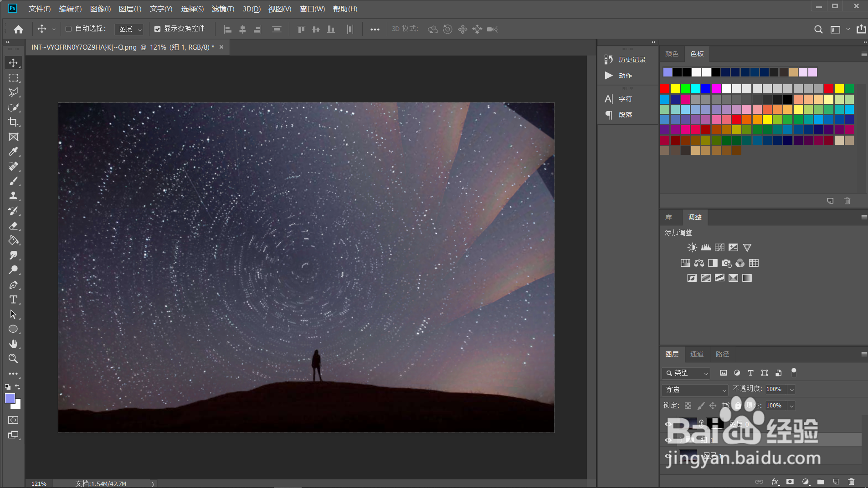Filter layers by pixel layer icon
This screenshot has width=868, height=488.
pos(723,373)
